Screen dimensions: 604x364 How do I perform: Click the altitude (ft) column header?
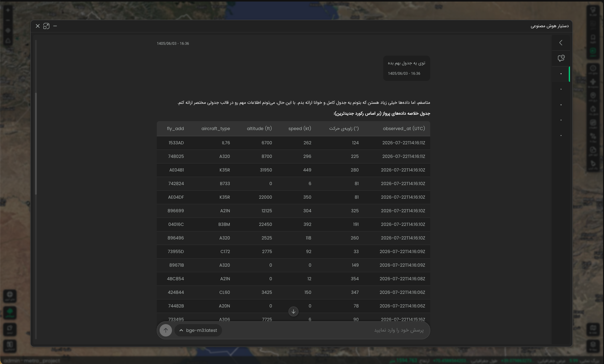tap(259, 129)
